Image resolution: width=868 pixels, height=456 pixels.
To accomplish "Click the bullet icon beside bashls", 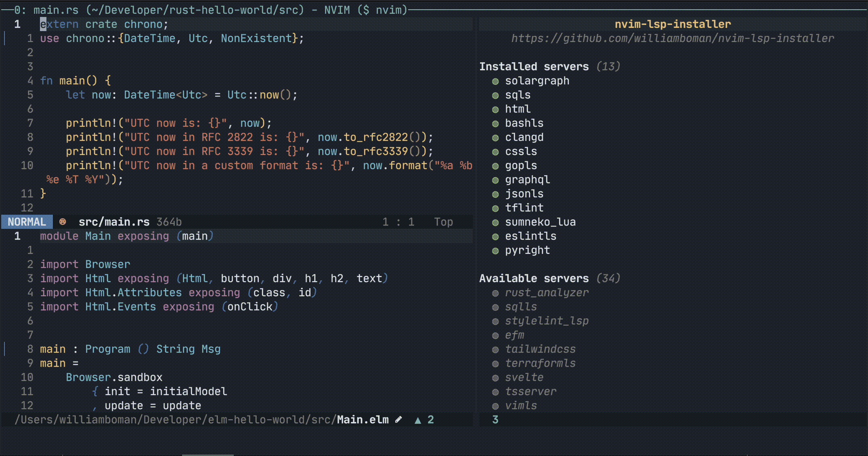I will click(x=495, y=124).
